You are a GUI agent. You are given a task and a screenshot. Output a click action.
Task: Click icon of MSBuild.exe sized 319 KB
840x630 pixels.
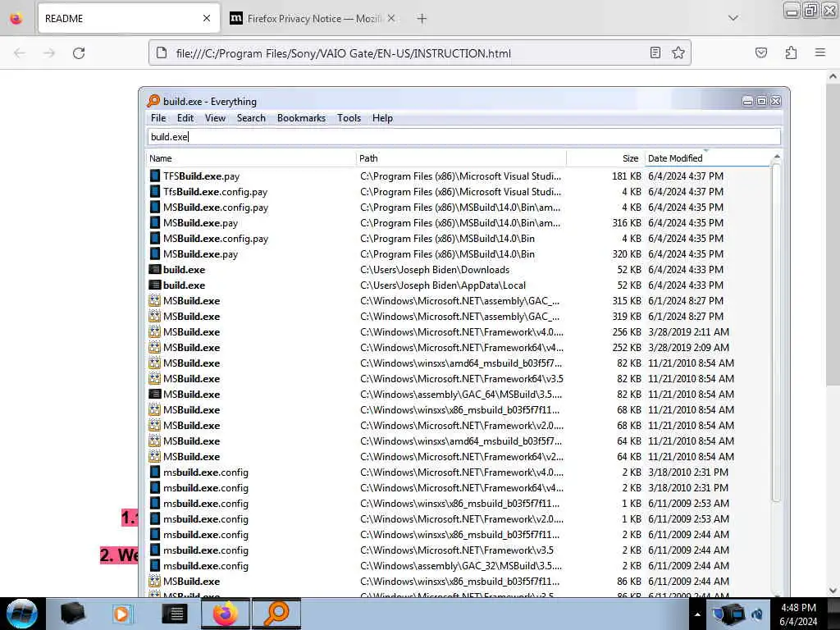point(155,316)
